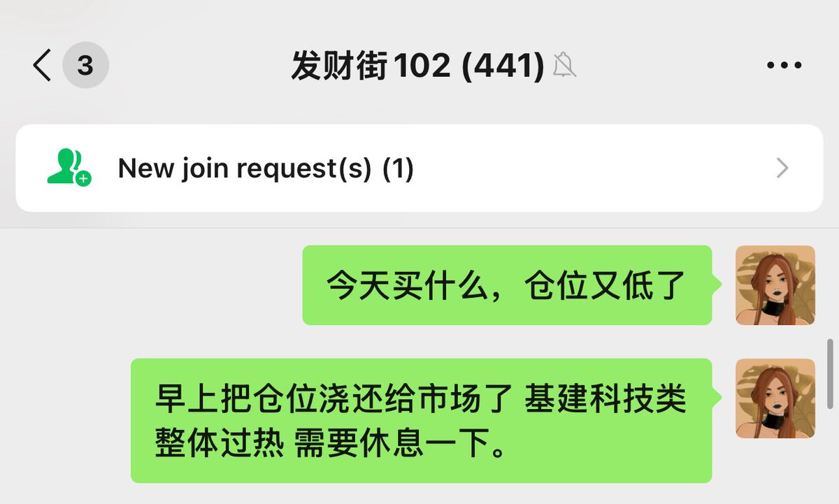Expand join requests via the right chevron
Image resolution: width=839 pixels, height=504 pixels.
coord(782,168)
